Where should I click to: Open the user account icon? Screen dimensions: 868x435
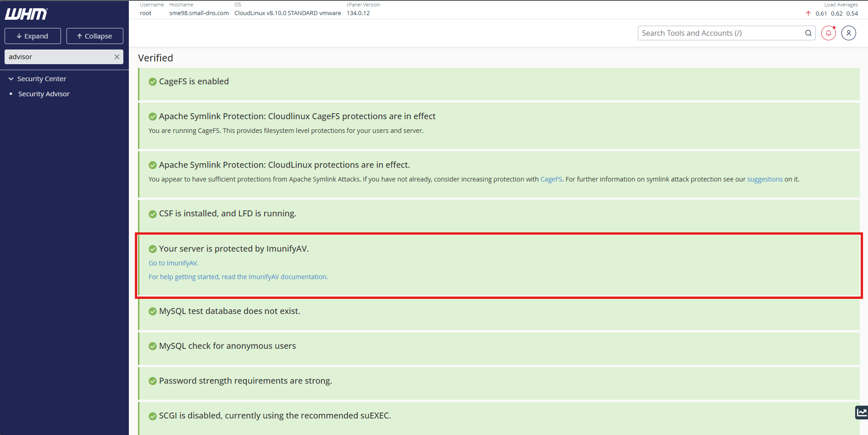pyautogui.click(x=848, y=33)
